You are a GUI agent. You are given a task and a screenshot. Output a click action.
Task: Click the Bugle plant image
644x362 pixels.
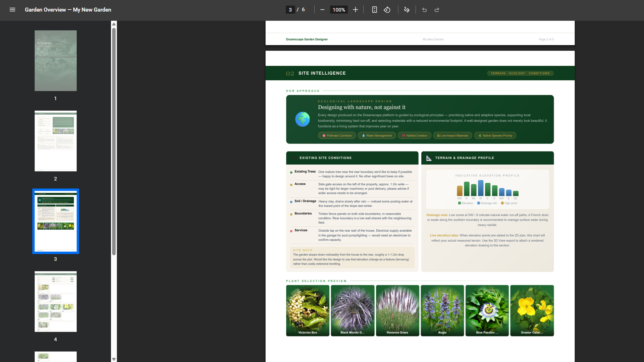pos(442,310)
